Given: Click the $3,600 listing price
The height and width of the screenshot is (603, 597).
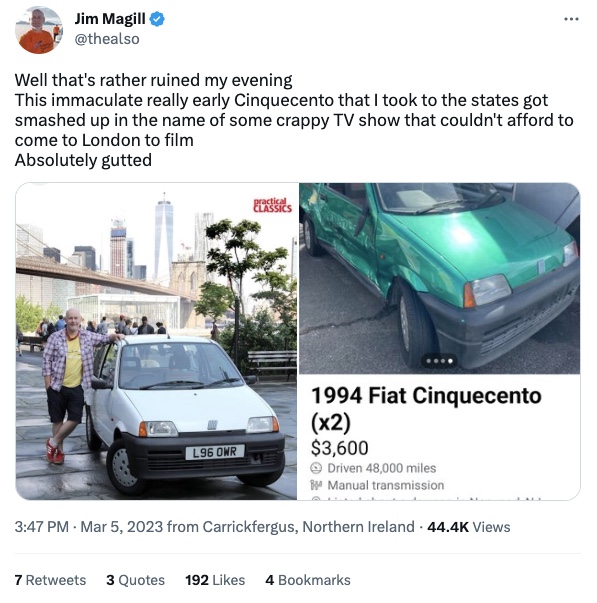Looking at the screenshot, I should point(340,448).
